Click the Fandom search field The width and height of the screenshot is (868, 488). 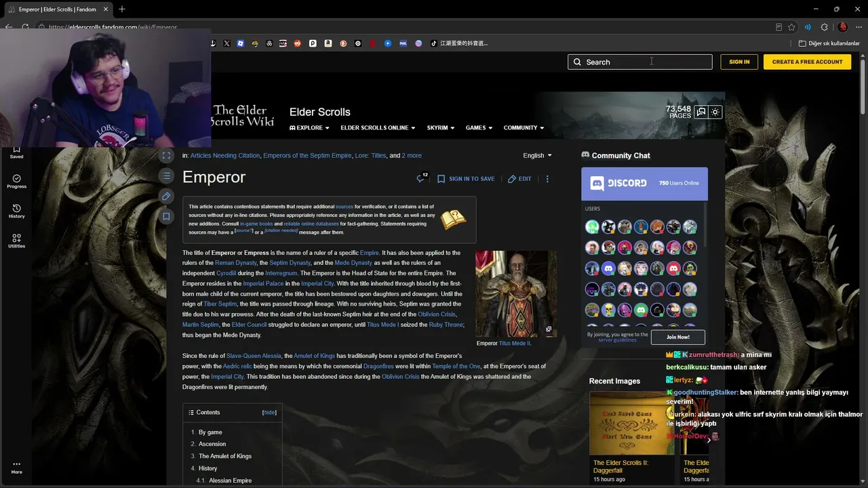pos(640,62)
